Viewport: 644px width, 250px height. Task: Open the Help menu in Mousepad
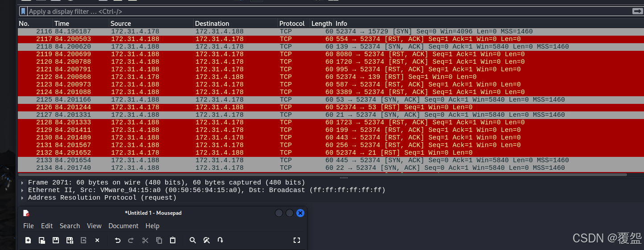click(153, 226)
